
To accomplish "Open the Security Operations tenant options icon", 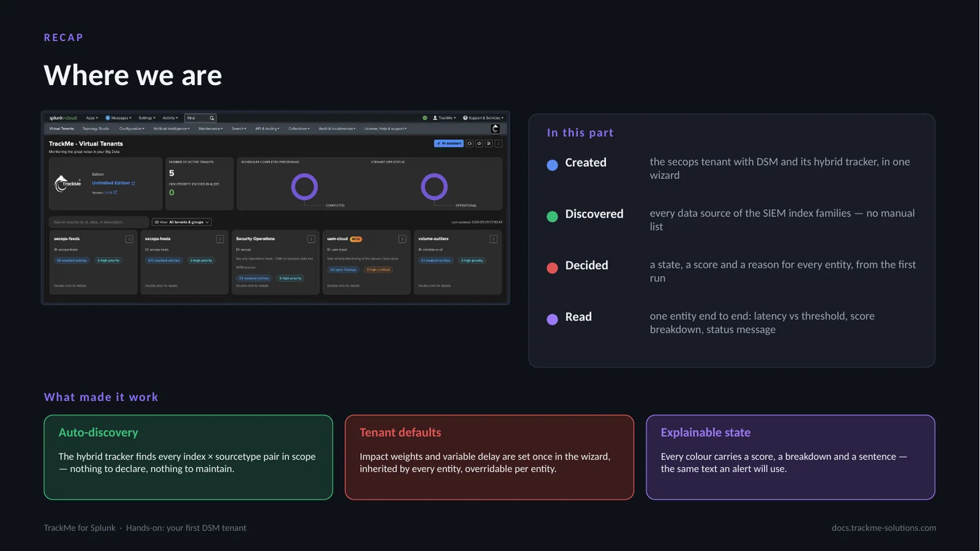I will pyautogui.click(x=311, y=239).
